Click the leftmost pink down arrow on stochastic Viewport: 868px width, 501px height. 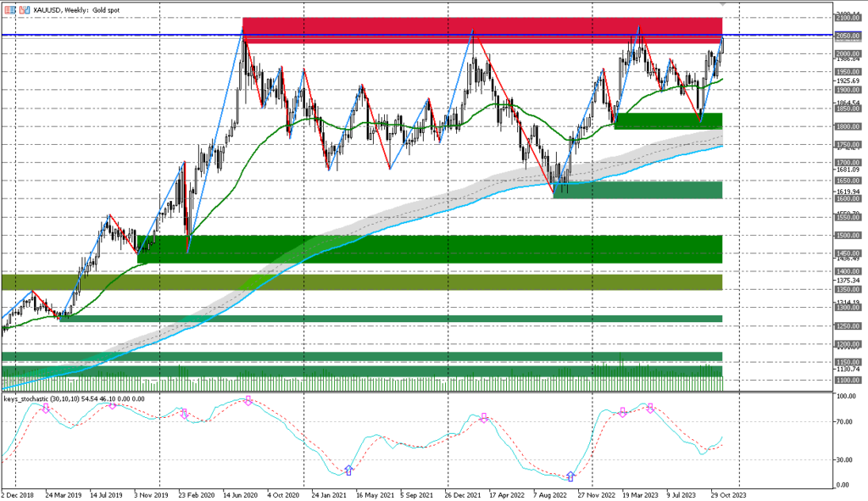click(x=46, y=408)
